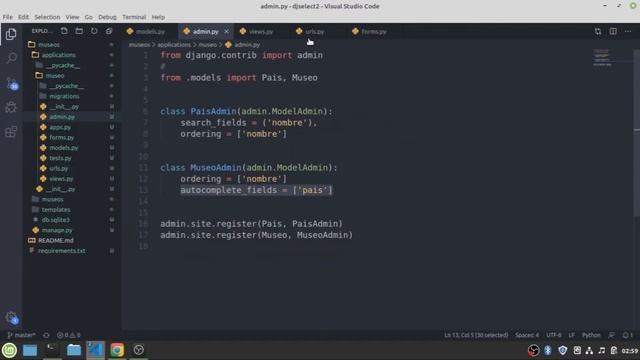Open notifications bell in status bar
The image size is (640, 360).
[627, 335]
